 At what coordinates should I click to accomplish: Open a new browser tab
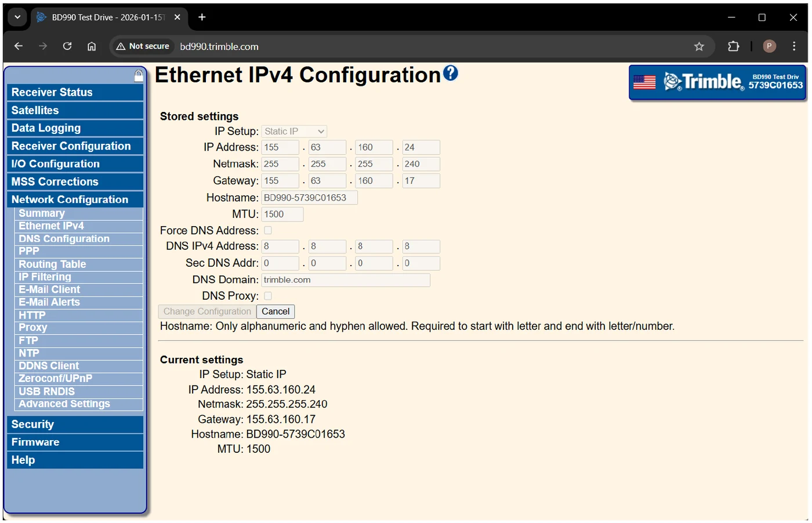click(x=202, y=17)
